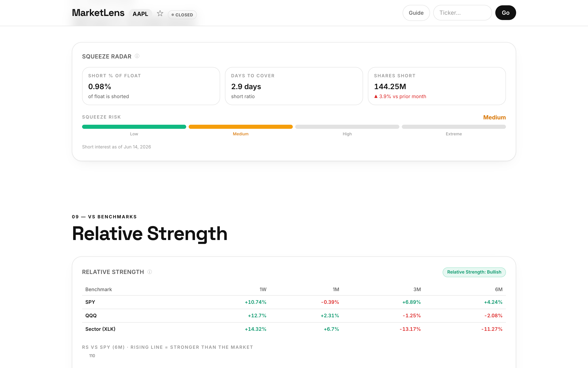
Task: Click SPY 6M value +4.24%
Action: [493, 302]
